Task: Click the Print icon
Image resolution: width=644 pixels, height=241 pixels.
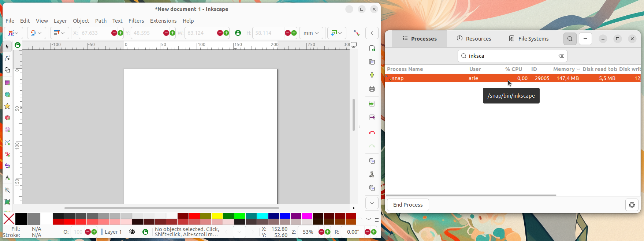Action: coord(372,89)
